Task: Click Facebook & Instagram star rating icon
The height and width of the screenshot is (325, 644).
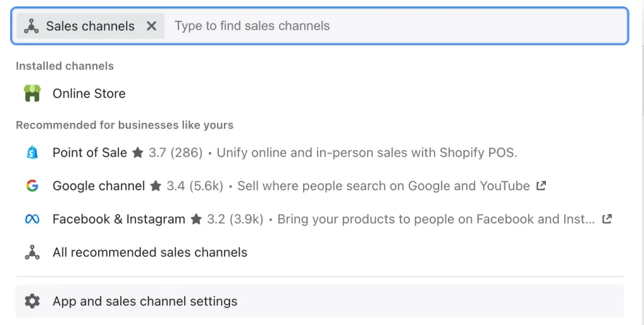Action: [x=196, y=219]
